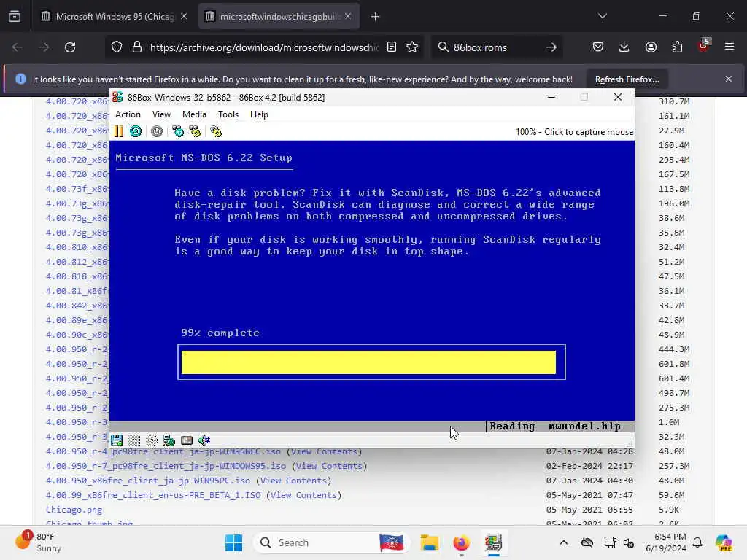
Task: Open 86Box Tools menu
Action: pyautogui.click(x=228, y=114)
